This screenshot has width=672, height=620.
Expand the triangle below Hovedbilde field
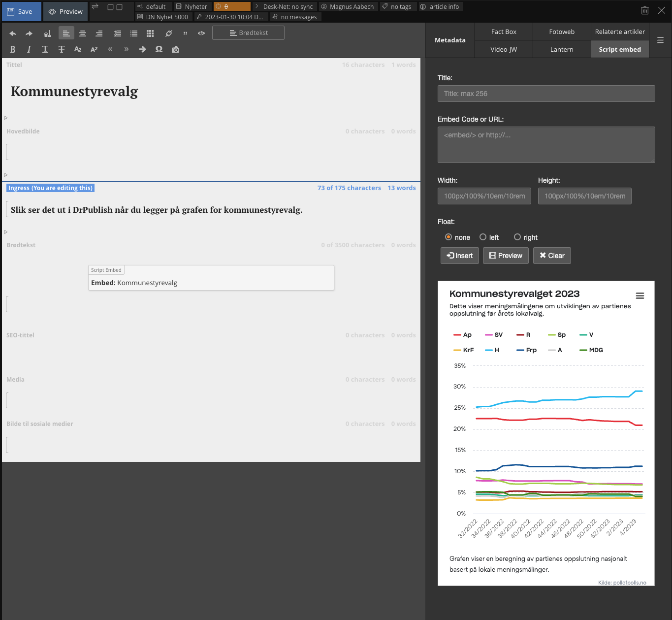6,175
